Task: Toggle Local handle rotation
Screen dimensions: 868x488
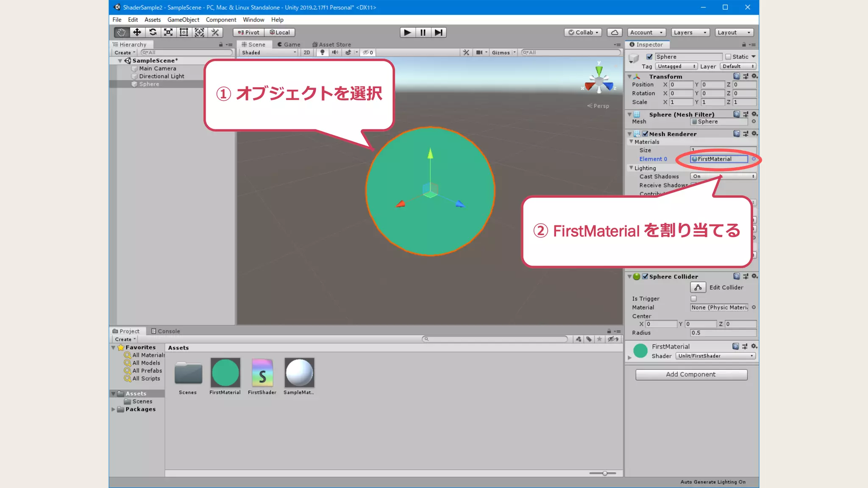Action: pos(280,32)
